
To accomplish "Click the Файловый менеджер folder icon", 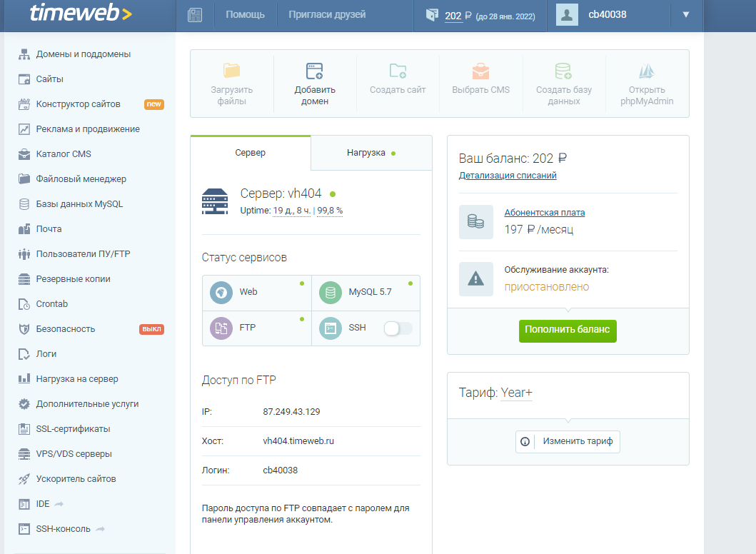I will (24, 179).
